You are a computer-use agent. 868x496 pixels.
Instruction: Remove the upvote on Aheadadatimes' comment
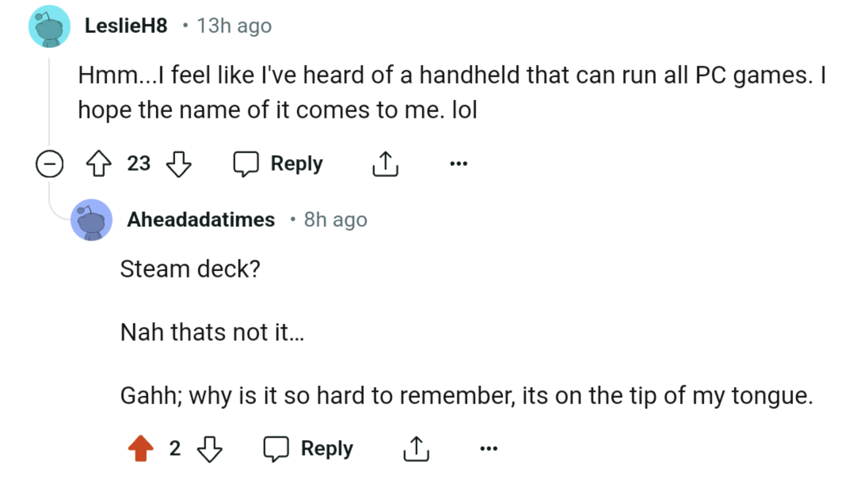(139, 449)
